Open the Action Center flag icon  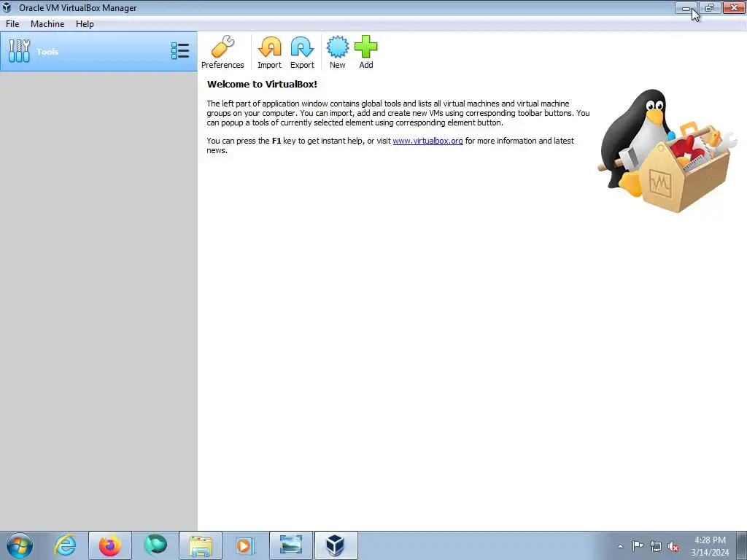(638, 546)
